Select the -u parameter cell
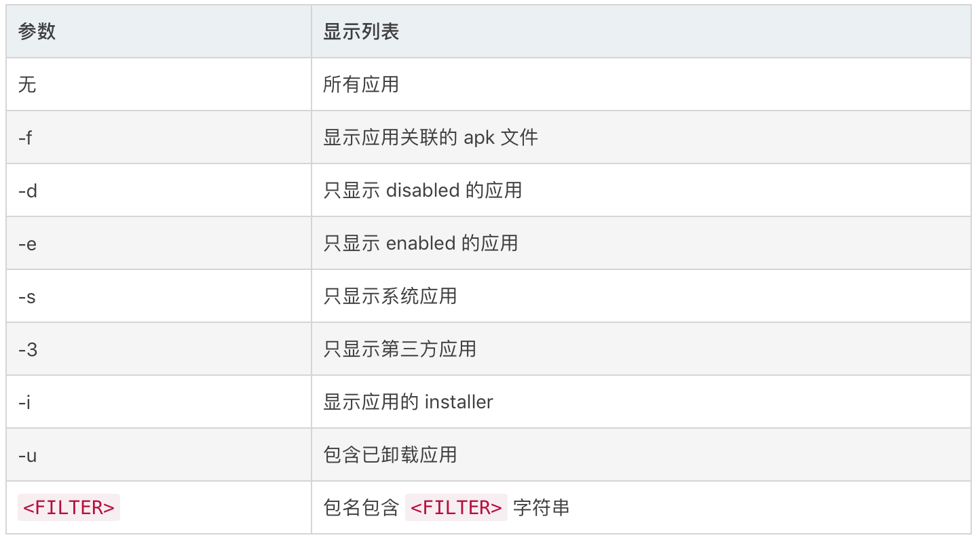Viewport: 980px width, 544px height. click(x=159, y=454)
